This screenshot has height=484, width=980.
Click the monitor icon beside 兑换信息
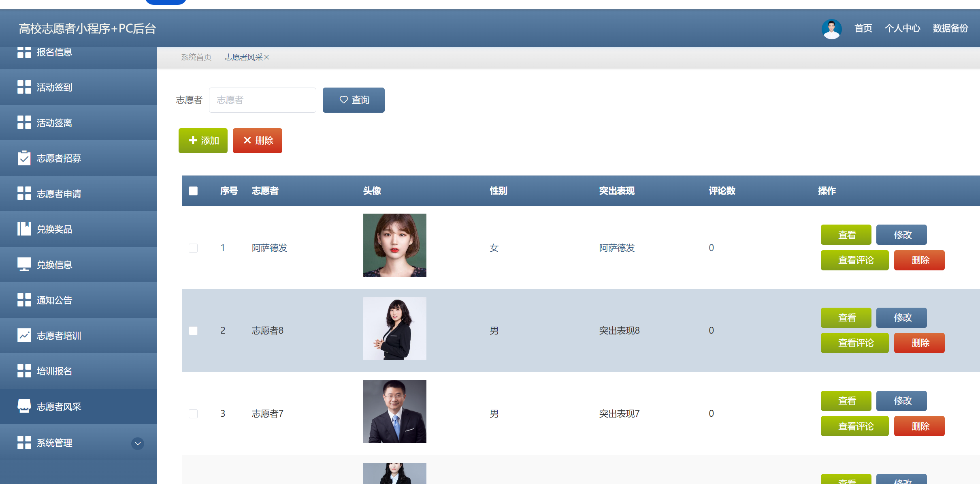point(24,264)
